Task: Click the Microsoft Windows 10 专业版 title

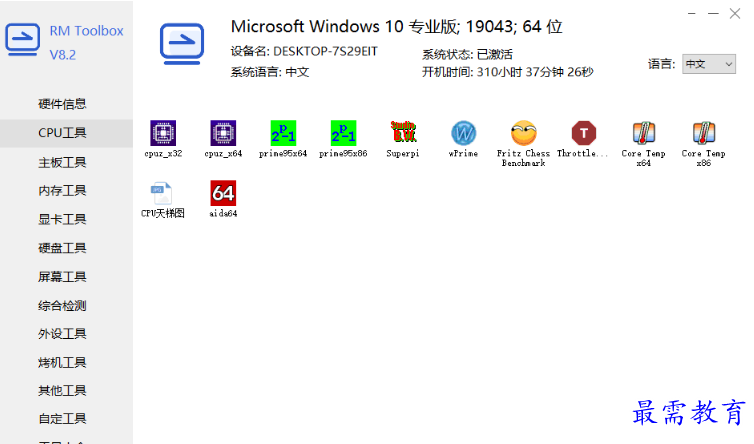Action: pyautogui.click(x=397, y=26)
